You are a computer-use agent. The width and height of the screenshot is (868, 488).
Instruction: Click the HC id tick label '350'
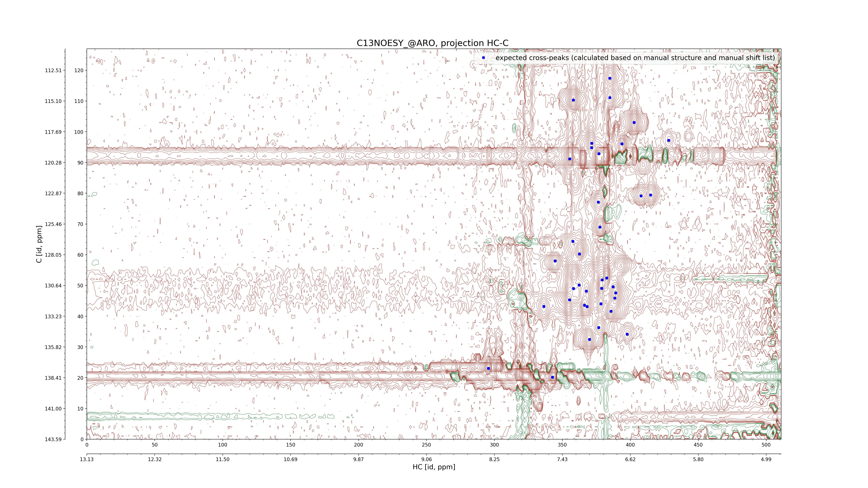click(562, 445)
